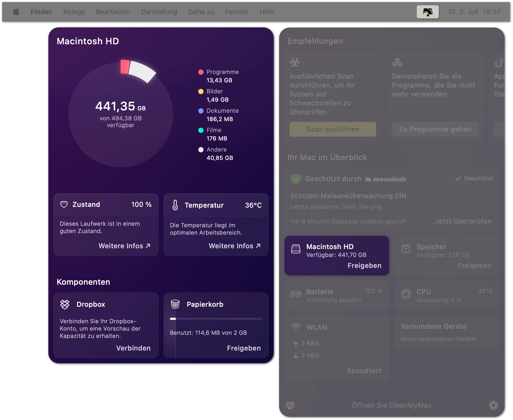Image resolution: width=513 pixels, height=420 pixels.
Task: Click the white Andere legend dot
Action: click(x=201, y=150)
